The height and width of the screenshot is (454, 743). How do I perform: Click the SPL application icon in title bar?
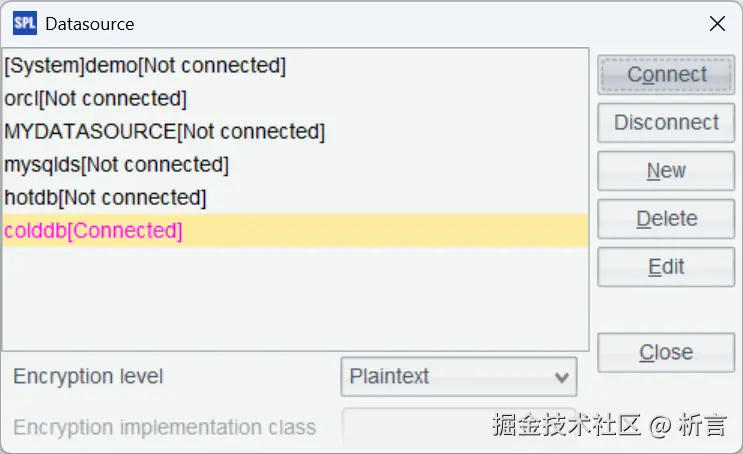[24, 23]
